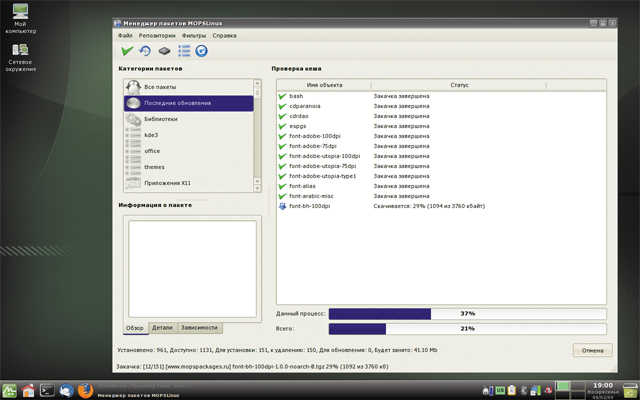Screen dimensions: 640x400
Task: Click the home folder icon in the panel
Action: 28,390
